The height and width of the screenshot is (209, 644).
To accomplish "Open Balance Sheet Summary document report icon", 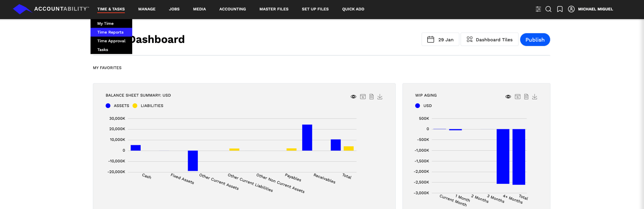I will point(371,97).
